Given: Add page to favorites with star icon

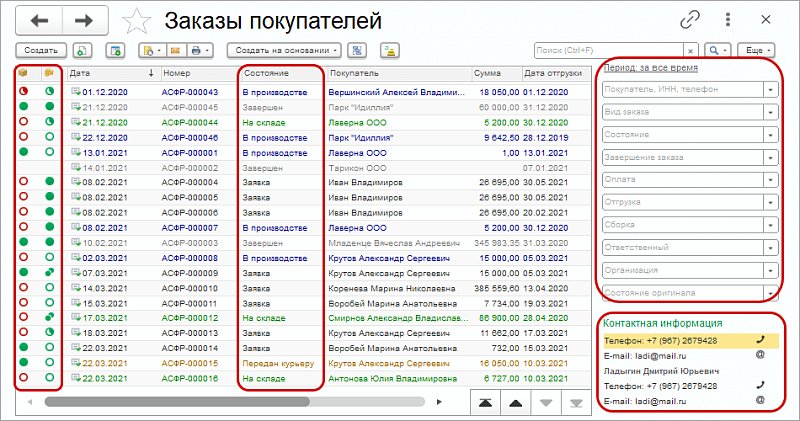Looking at the screenshot, I should pos(137,21).
